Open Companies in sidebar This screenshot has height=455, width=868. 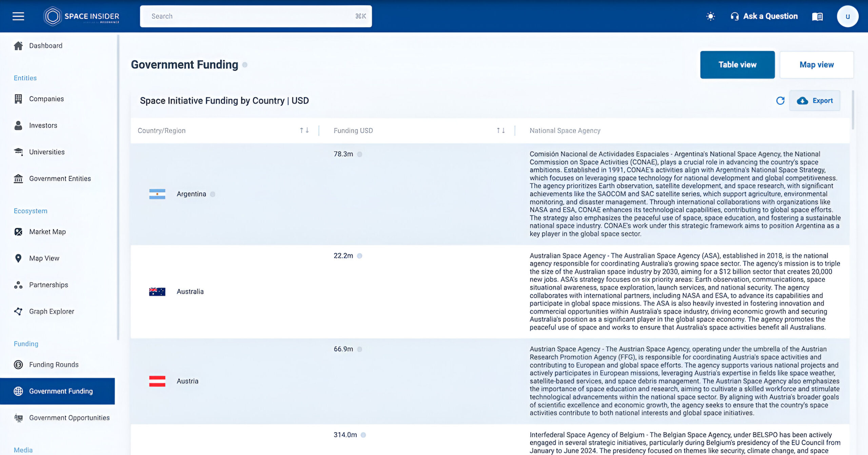click(46, 99)
